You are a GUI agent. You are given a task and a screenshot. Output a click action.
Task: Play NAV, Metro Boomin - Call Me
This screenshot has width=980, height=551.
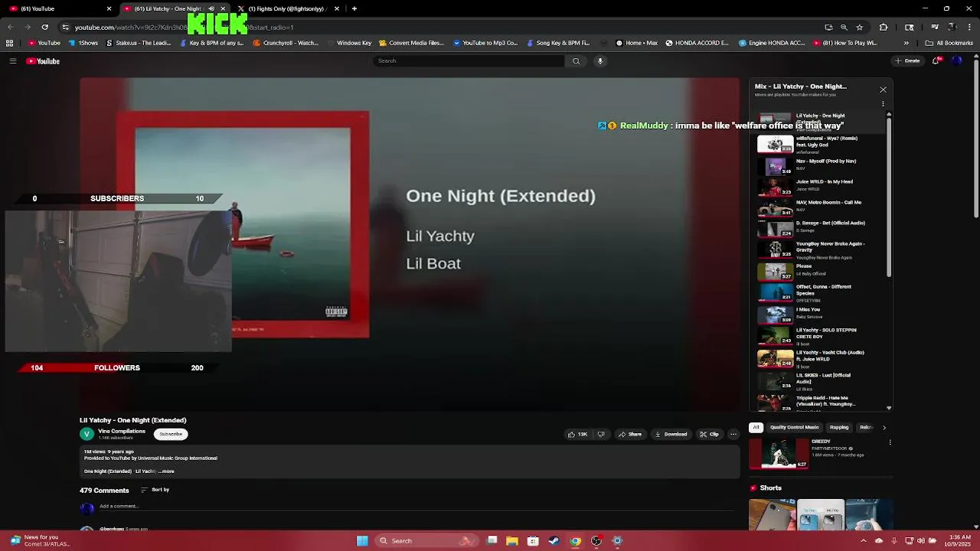click(x=820, y=206)
